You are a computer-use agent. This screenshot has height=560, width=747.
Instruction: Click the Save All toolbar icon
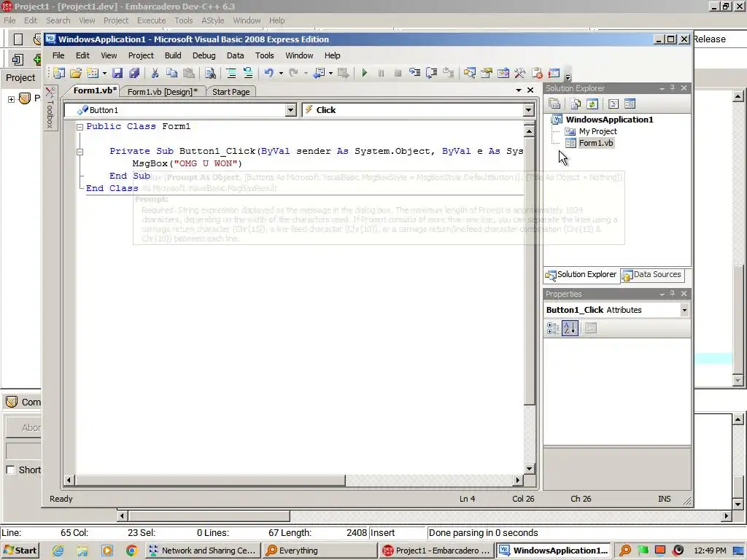(134, 73)
